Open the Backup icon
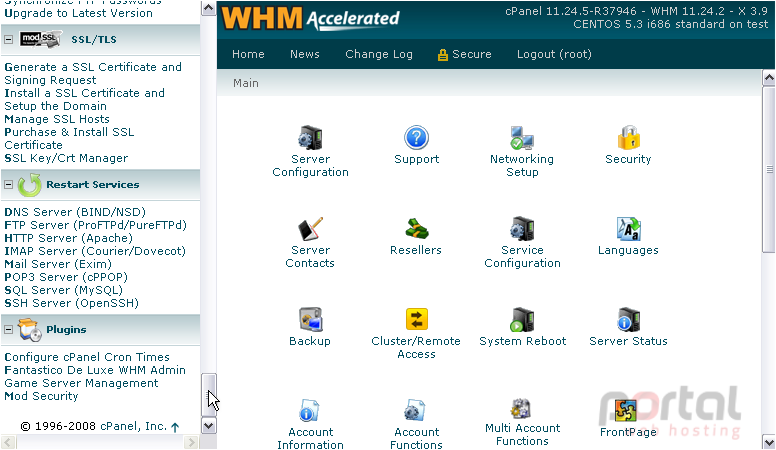The width and height of the screenshot is (776, 450). 310,319
